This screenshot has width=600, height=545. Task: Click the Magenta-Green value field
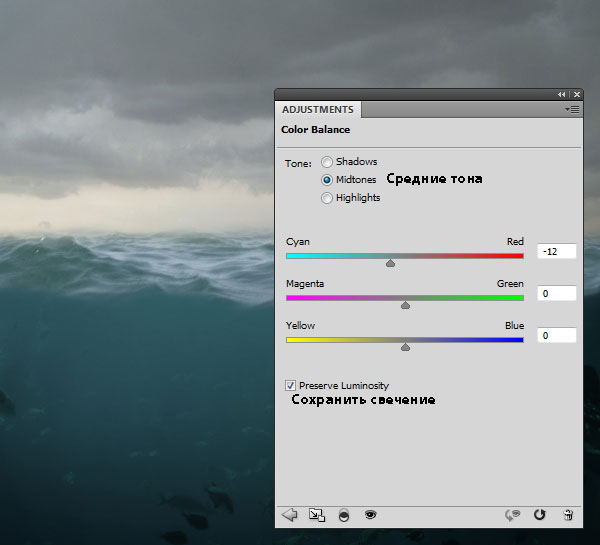[x=556, y=294]
